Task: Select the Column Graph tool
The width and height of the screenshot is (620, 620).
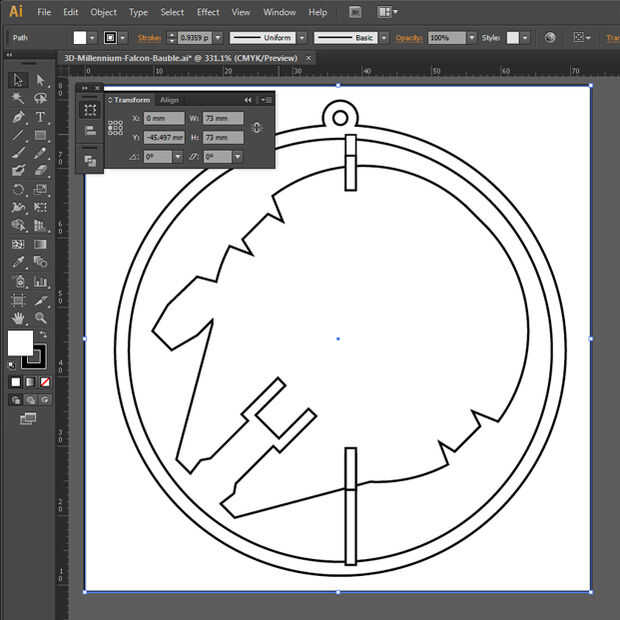Action: 40,281
